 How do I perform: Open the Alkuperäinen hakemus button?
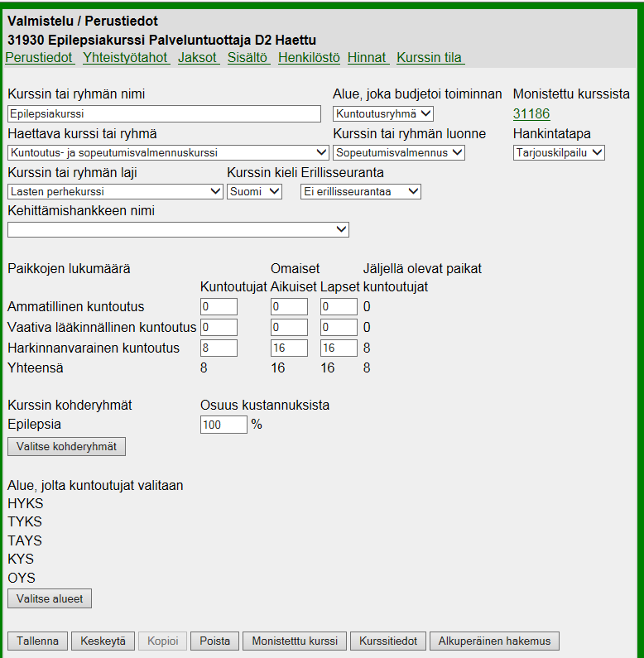[x=494, y=641]
